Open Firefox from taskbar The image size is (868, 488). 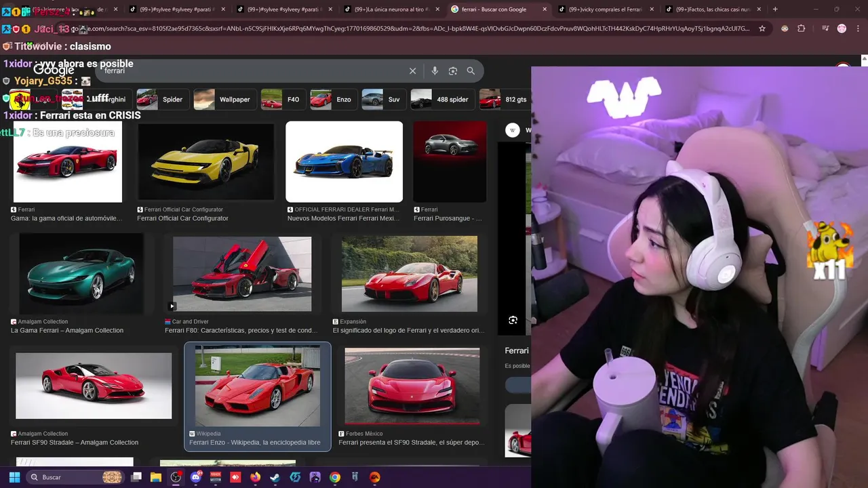pos(255,477)
